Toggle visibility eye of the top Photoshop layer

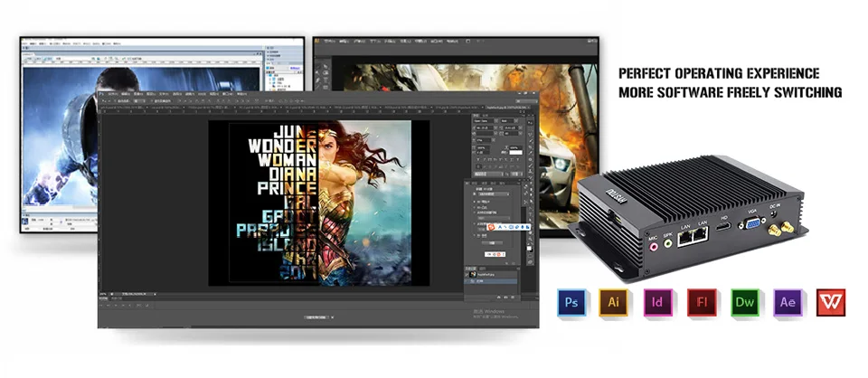pyautogui.click(x=467, y=275)
